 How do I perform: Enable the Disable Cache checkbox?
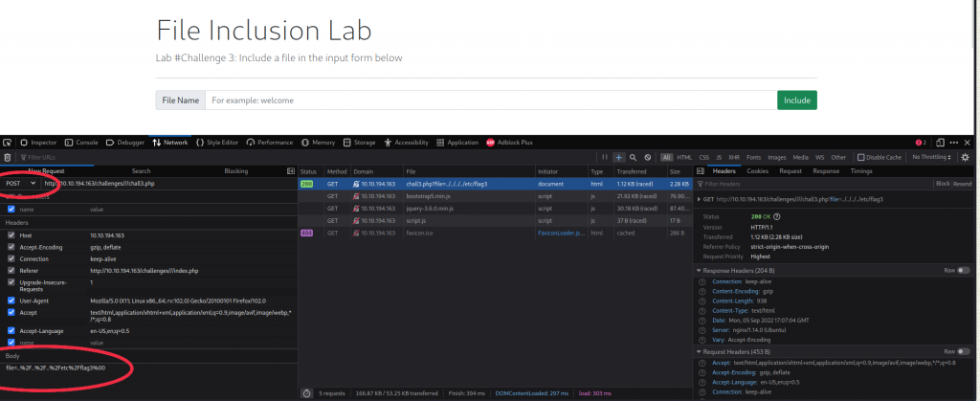(861, 157)
